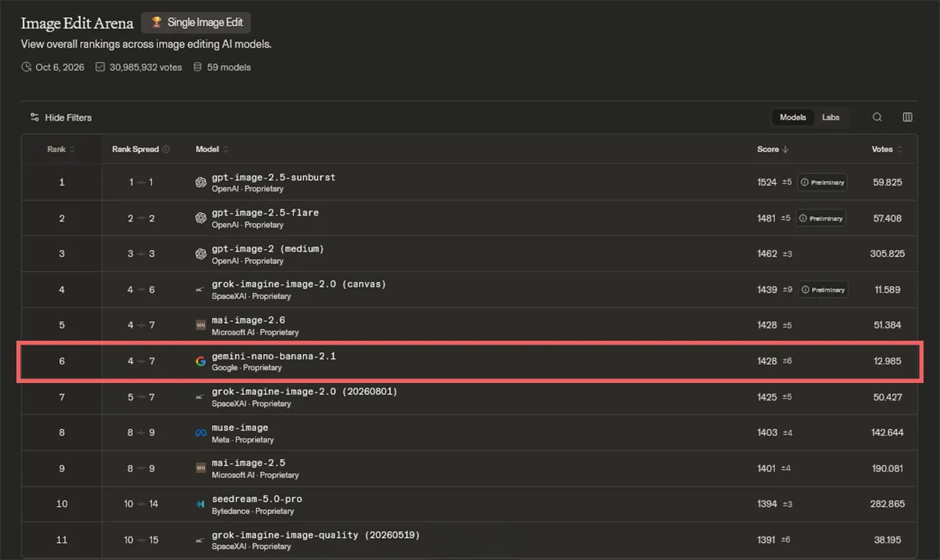Click the xAI logo beside grok-imagine-image-quality (20260519)

pyautogui.click(x=201, y=540)
